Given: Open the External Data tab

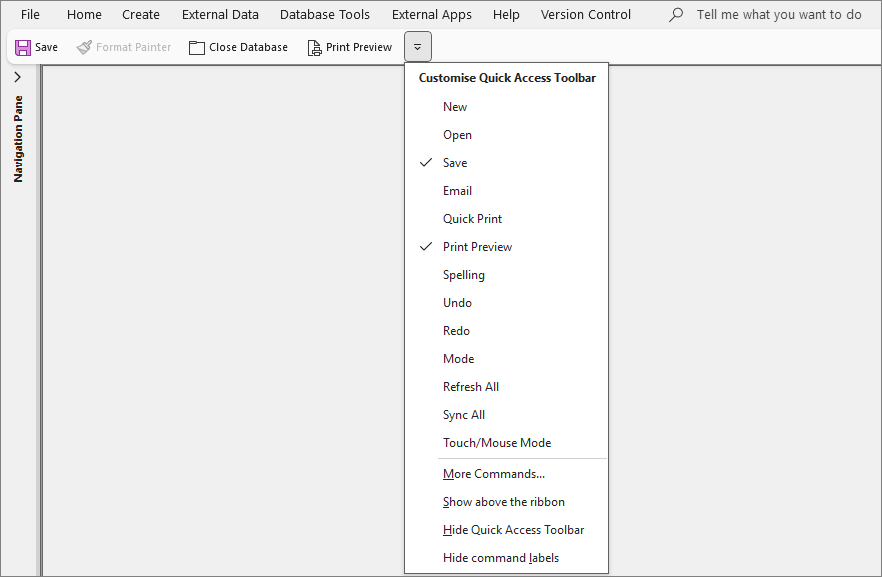Looking at the screenshot, I should (220, 15).
